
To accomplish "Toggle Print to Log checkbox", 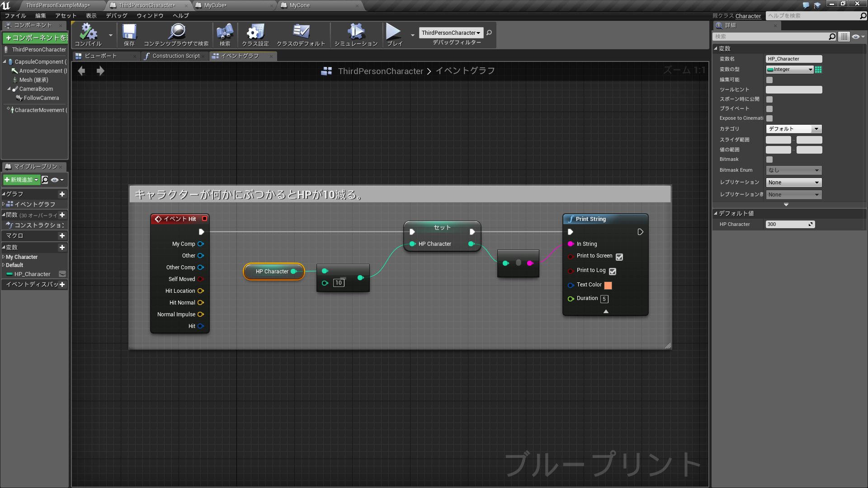I will (613, 271).
